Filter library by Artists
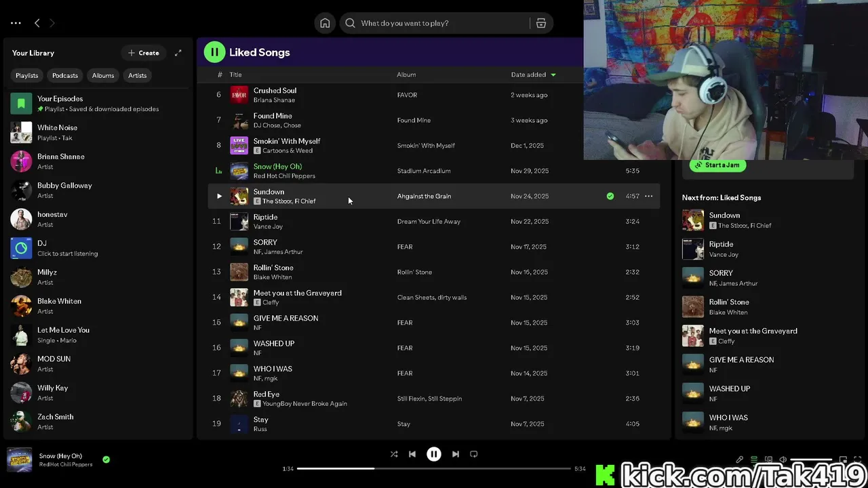 point(138,75)
